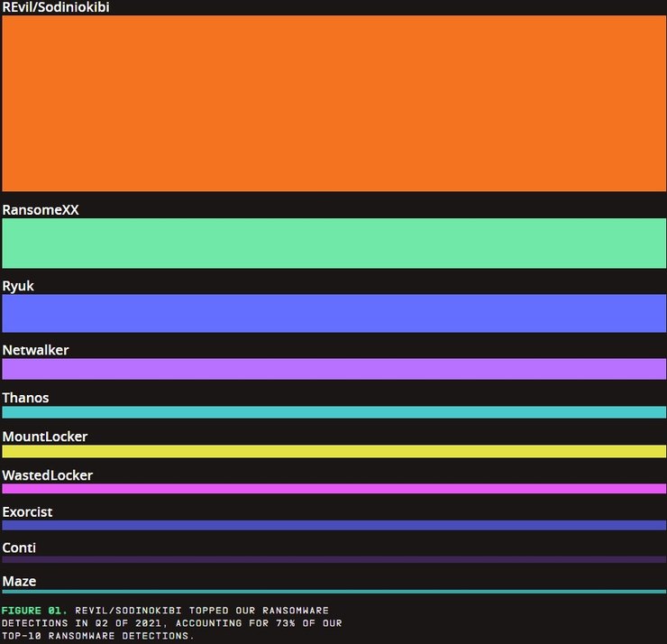This screenshot has height=644, width=667.
Task: Click the WastedLocker label text
Action: tap(47, 475)
